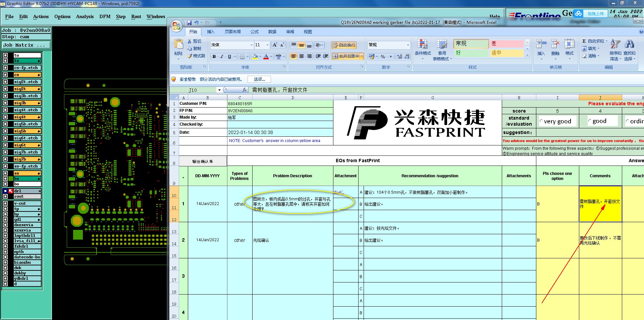Click the Merge & Center (合并后居中) button
644x320 pixels.
[x=346, y=56]
